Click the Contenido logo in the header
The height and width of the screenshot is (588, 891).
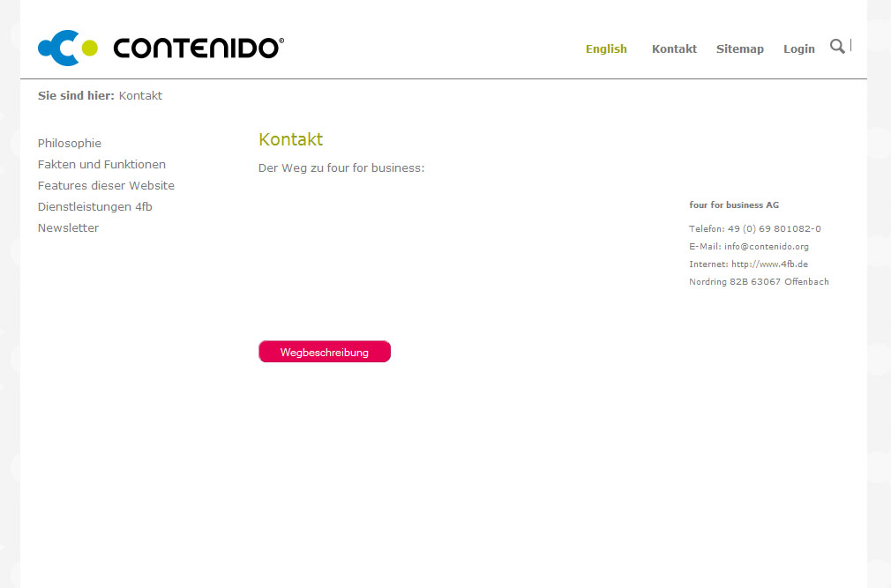[161, 48]
